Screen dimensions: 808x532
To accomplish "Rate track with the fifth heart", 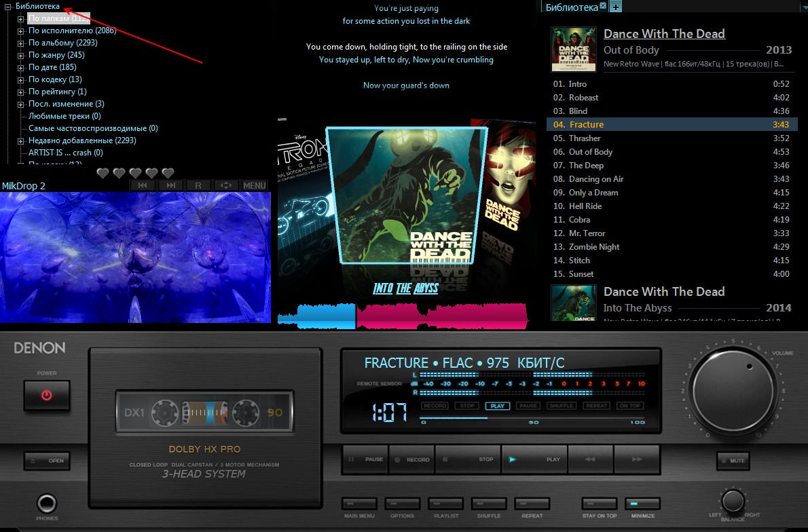I will [168, 173].
